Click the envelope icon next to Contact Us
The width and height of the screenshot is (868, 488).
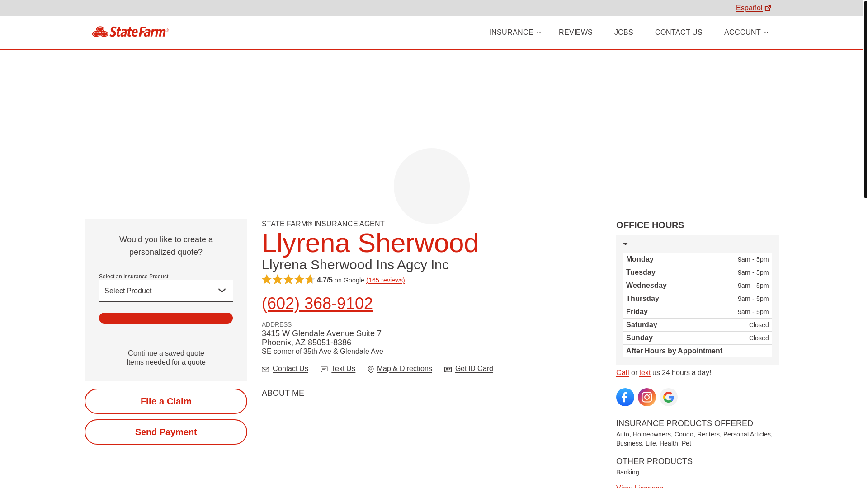click(x=265, y=370)
